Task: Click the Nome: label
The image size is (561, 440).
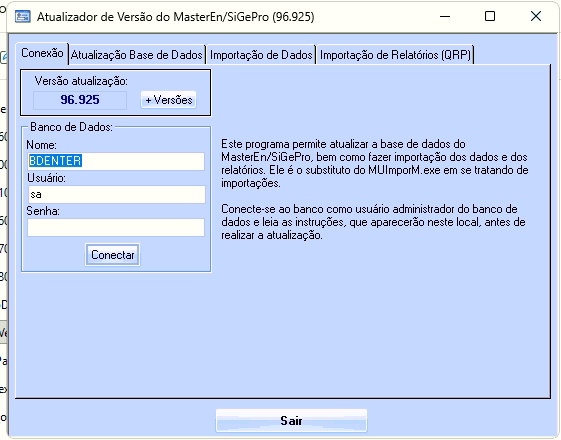Action: (42, 145)
